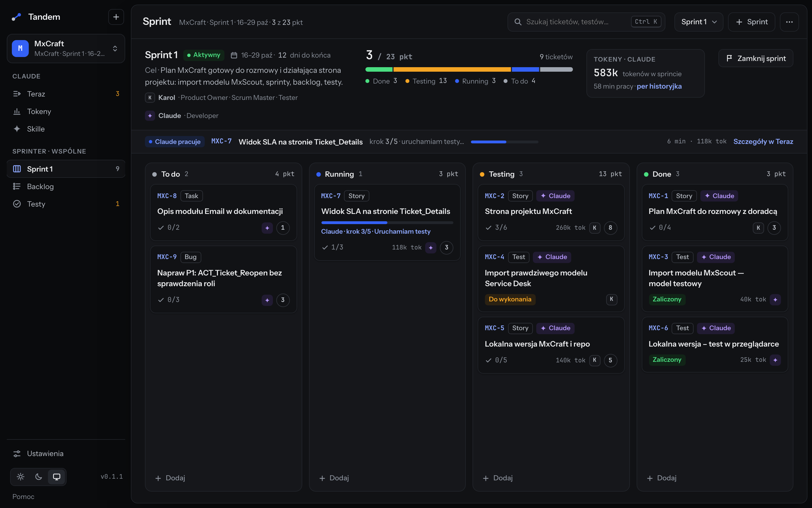Click the Zamknij sprint button
812x508 pixels.
pos(756,58)
